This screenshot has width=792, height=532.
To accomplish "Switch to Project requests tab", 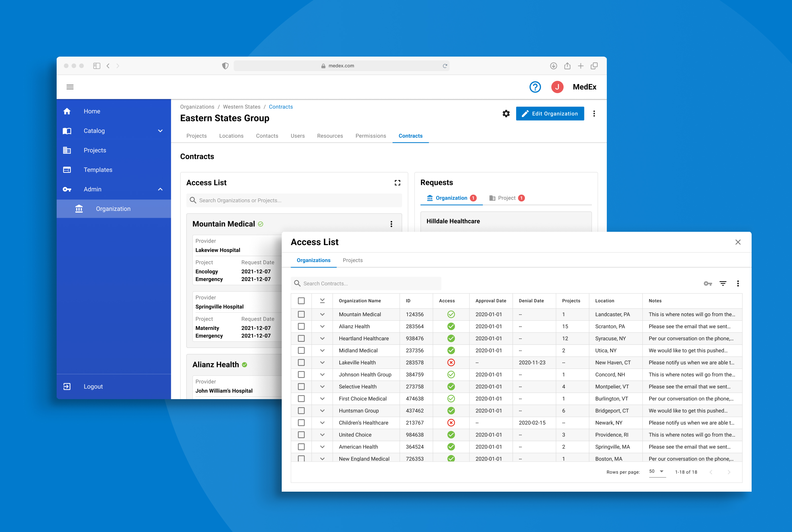I will pos(507,198).
